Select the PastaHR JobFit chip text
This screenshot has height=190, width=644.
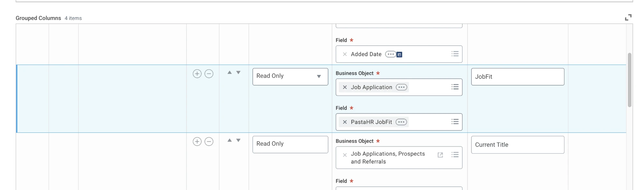[x=372, y=122]
